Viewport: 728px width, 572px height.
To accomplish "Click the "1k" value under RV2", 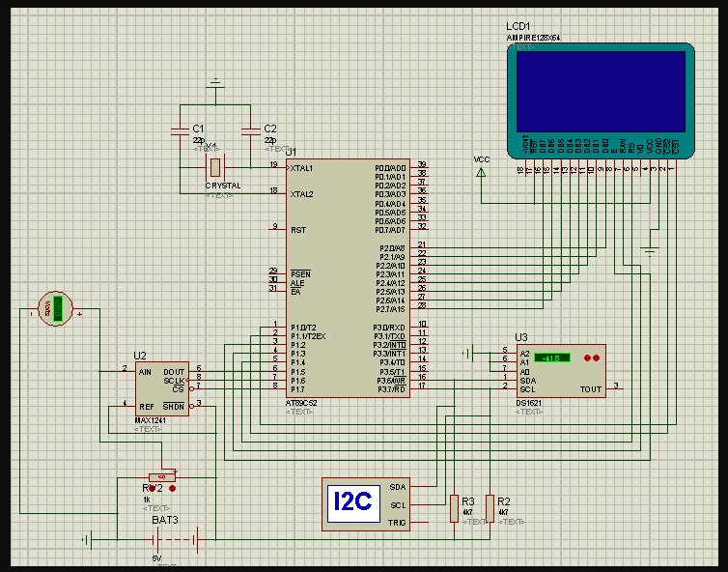I will (x=147, y=500).
